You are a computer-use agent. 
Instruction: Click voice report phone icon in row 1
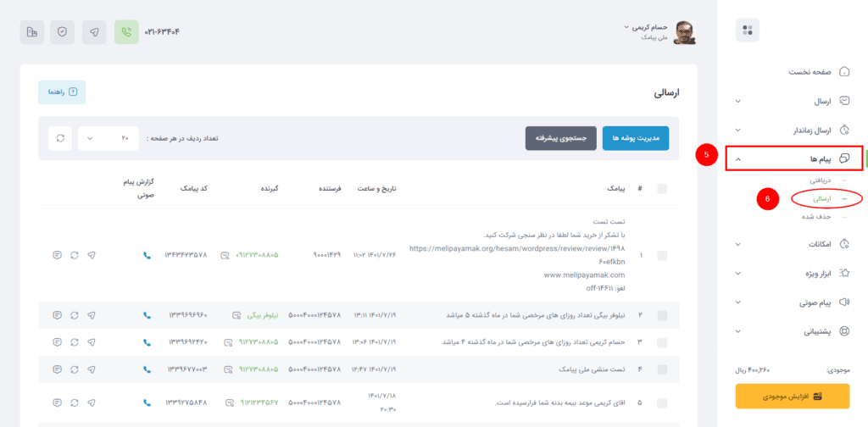(147, 256)
